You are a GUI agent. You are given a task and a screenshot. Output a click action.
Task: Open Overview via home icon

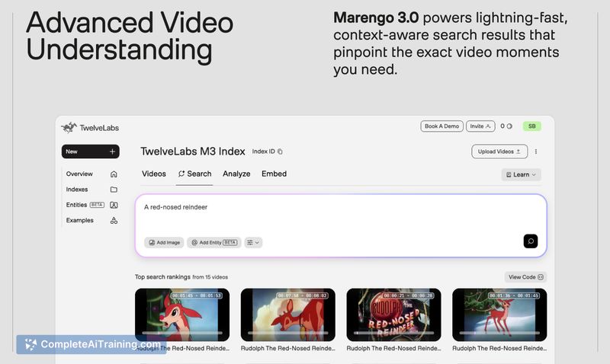(114, 174)
